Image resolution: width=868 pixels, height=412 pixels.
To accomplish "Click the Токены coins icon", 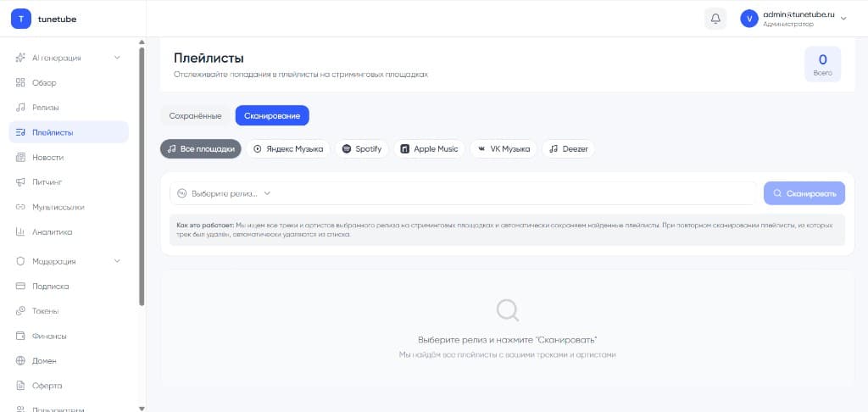I will [x=20, y=311].
